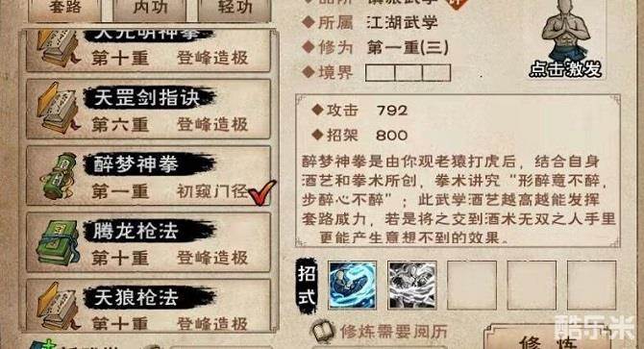Click the 境界 progress boxes
The width and height of the screenshot is (644, 349).
coord(408,73)
